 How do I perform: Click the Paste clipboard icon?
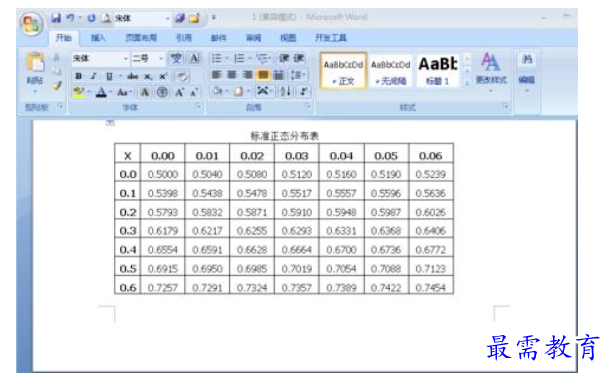click(35, 62)
